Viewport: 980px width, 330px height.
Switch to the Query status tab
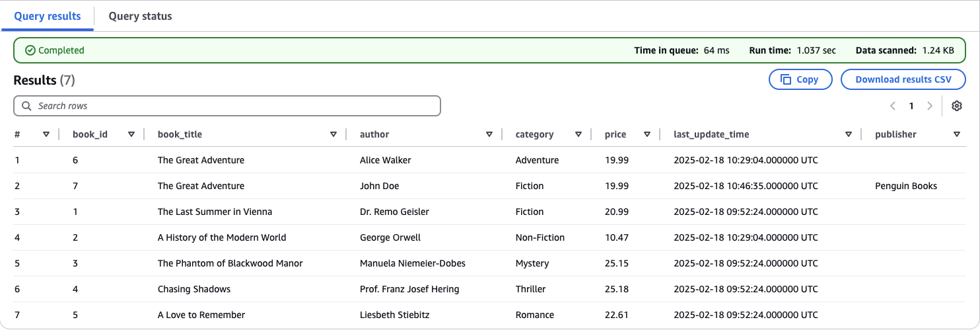140,17
